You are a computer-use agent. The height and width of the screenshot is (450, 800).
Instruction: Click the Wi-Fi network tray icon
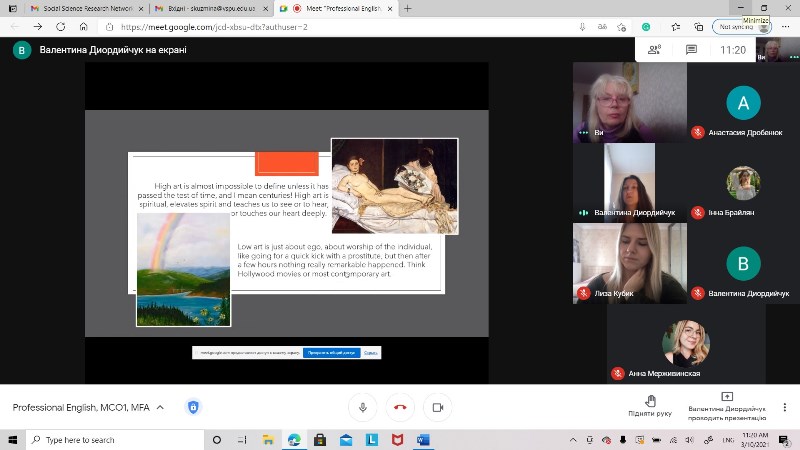pos(673,440)
